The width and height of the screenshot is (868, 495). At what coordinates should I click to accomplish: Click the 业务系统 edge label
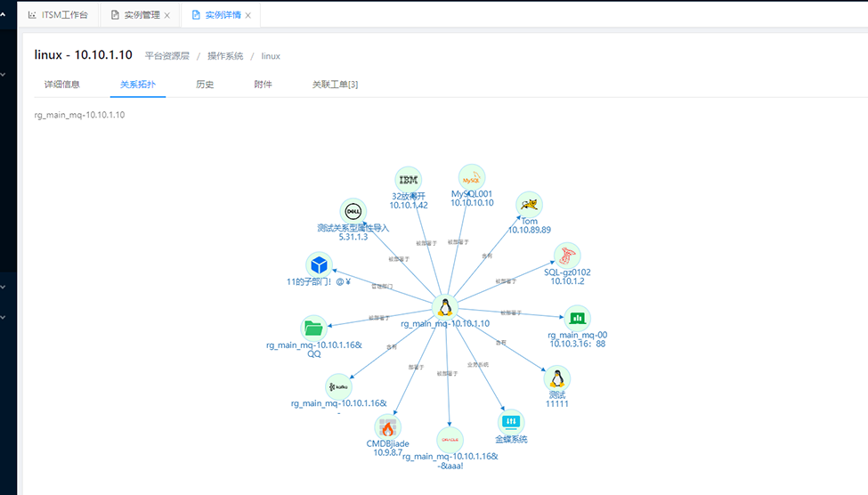click(x=478, y=364)
